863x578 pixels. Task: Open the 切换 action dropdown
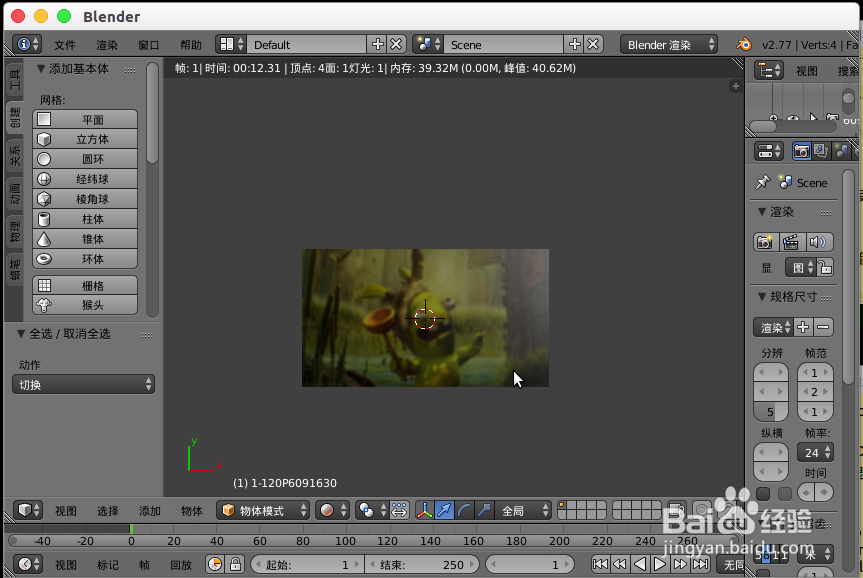click(83, 384)
